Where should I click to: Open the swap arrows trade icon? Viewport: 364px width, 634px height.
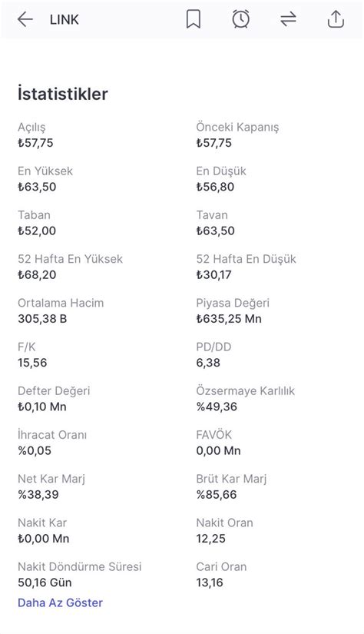[289, 19]
